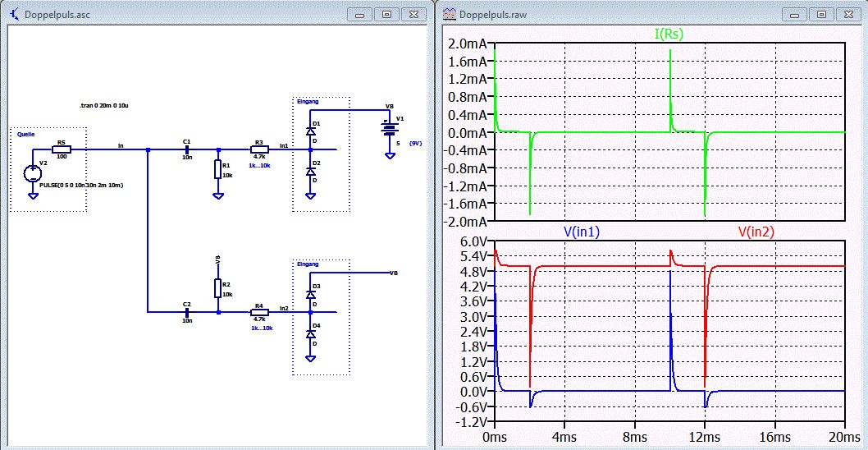Minimize the Doppelpuls.raw waveform window
The image size is (868, 450).
pyautogui.click(x=793, y=14)
